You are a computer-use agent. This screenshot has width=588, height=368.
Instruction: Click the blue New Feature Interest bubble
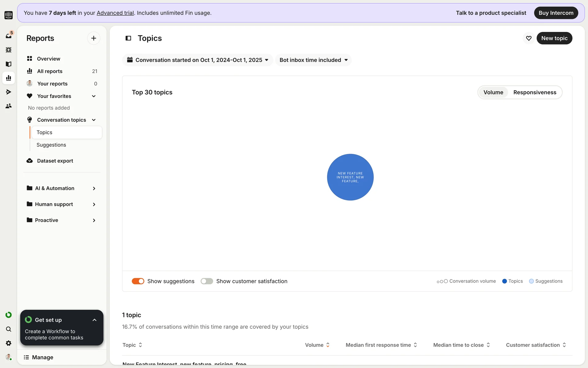click(x=350, y=177)
